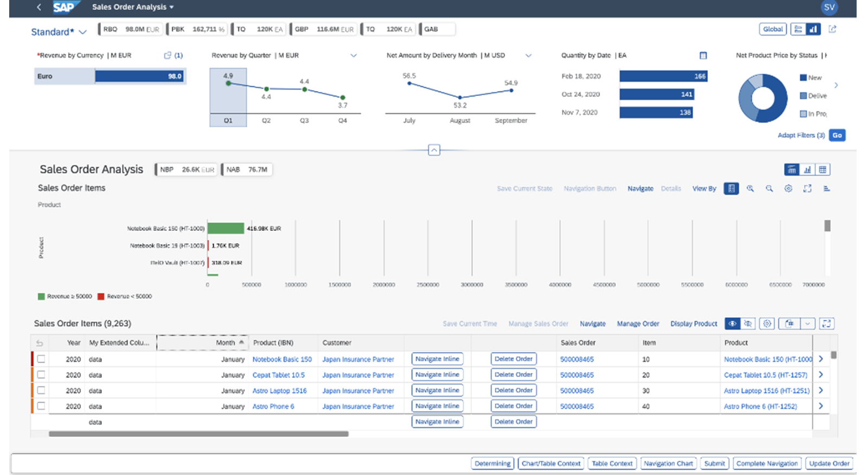Click the table horizontal scrollbar
The image size is (868, 475).
pos(199,434)
